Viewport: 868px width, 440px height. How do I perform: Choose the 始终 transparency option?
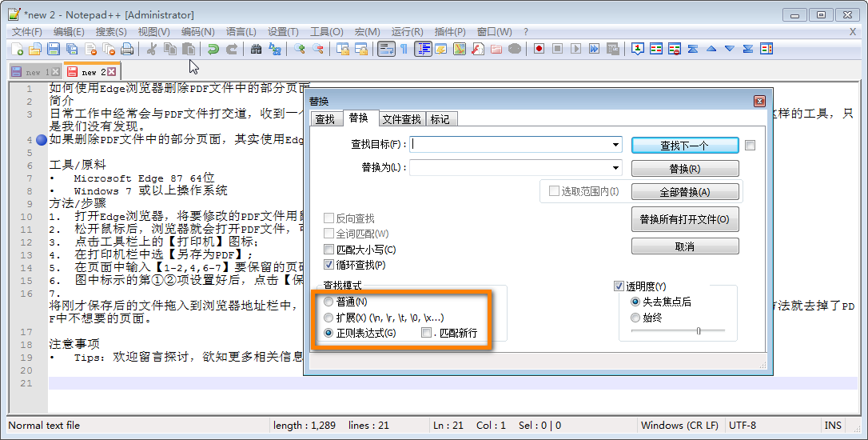[635, 318]
